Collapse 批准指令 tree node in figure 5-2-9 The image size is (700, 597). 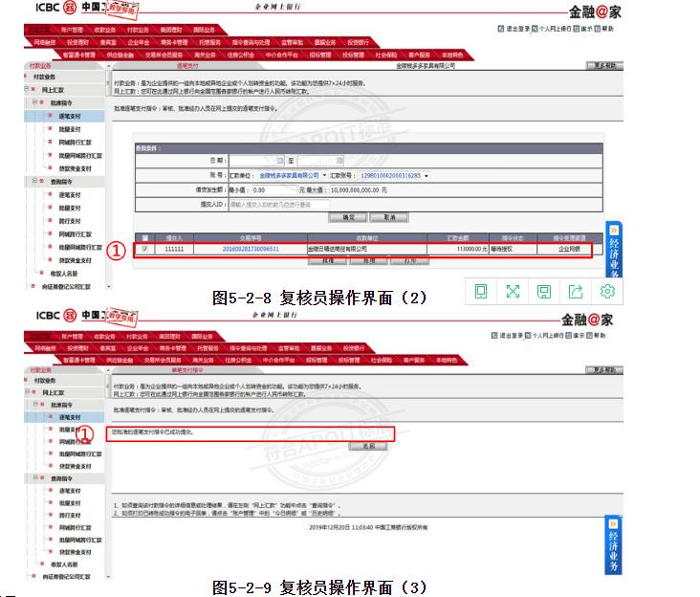pos(35,405)
